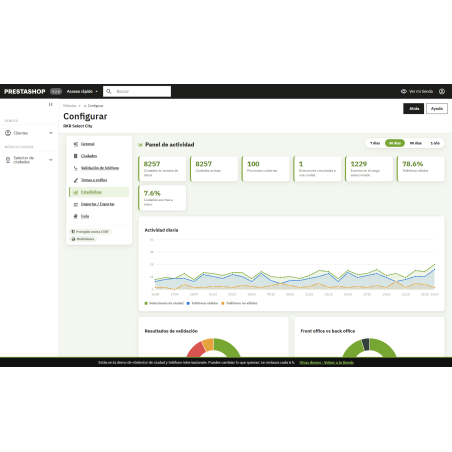Expand the Selector de ciudades chevron
Screen dimensions: 452x452
pyautogui.click(x=51, y=160)
